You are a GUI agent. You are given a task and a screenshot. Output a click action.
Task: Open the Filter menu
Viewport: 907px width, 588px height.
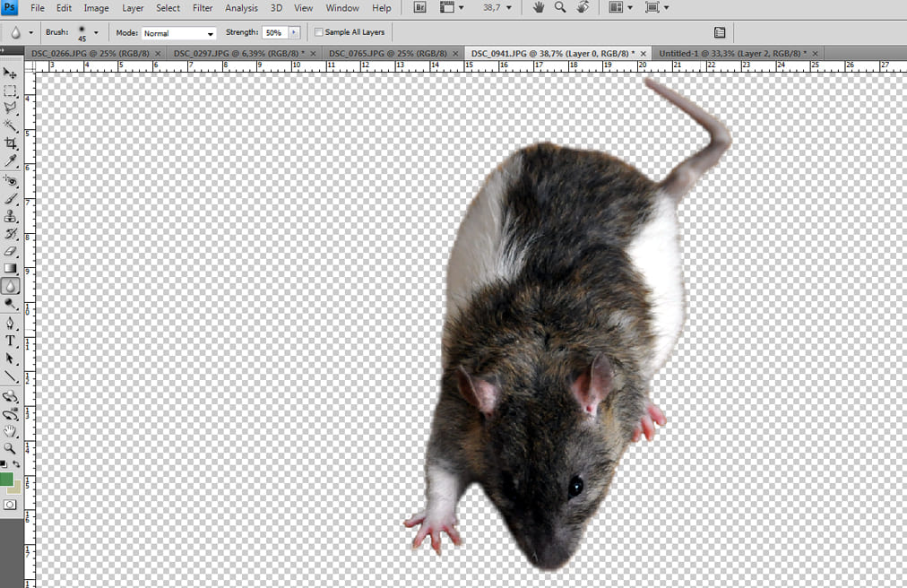pos(203,8)
